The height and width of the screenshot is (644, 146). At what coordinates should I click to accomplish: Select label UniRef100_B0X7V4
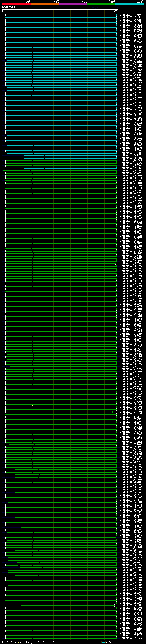131,306
